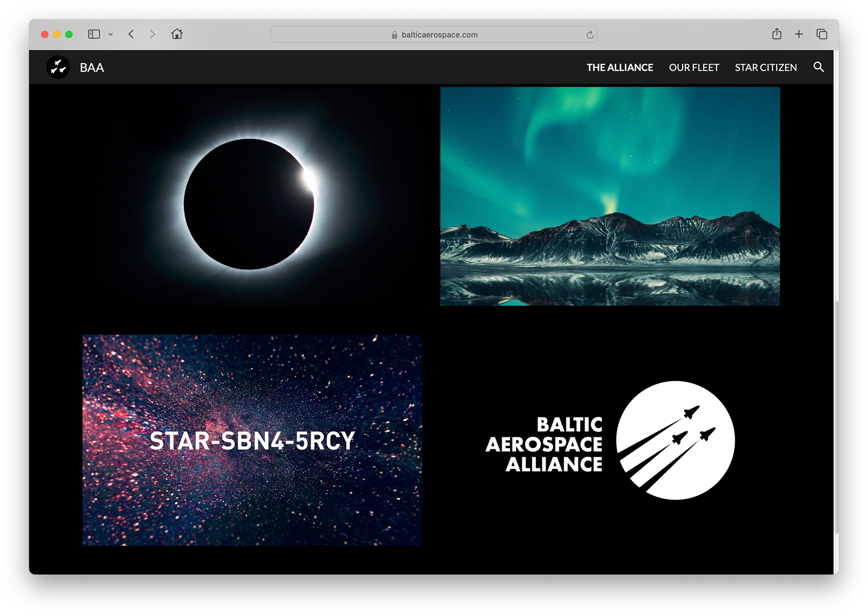The image size is (868, 615).
Task: Click the BAA round logo icon
Action: coord(58,67)
